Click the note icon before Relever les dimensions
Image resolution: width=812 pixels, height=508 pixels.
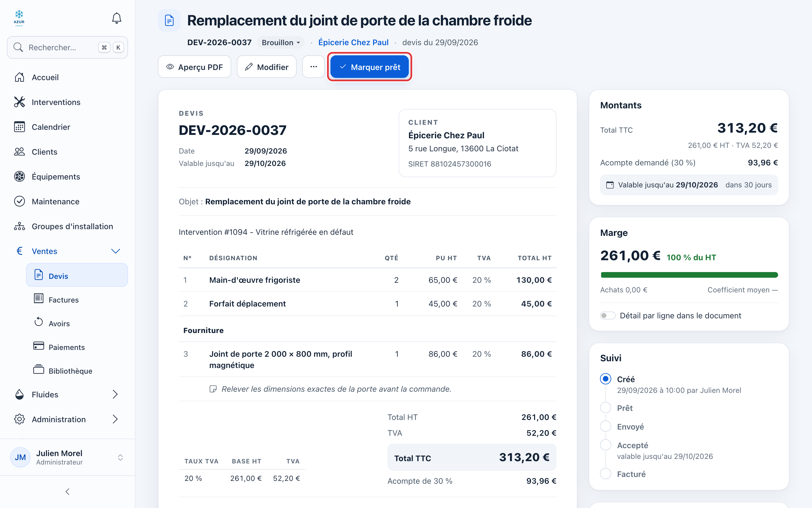tap(213, 389)
